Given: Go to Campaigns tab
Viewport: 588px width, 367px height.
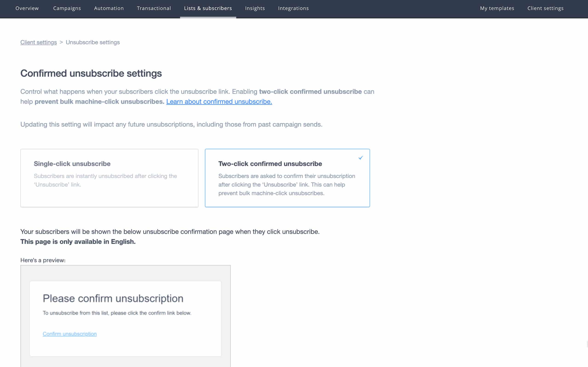Looking at the screenshot, I should (67, 8).
